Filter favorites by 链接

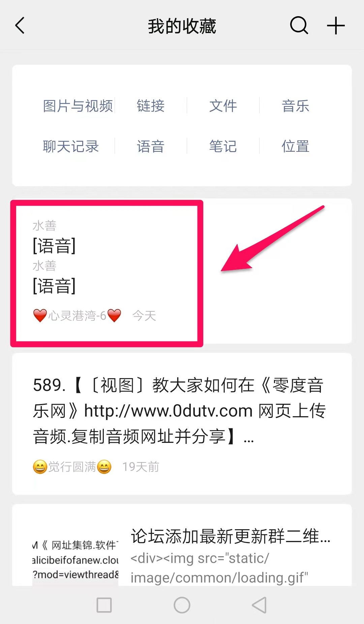point(151,106)
